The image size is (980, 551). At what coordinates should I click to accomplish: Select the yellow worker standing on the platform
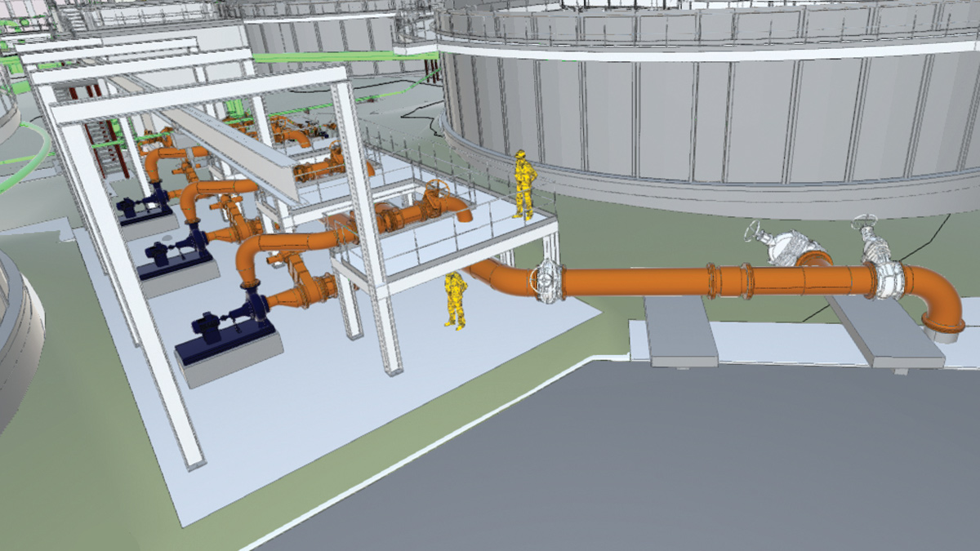pyautogui.click(x=523, y=184)
